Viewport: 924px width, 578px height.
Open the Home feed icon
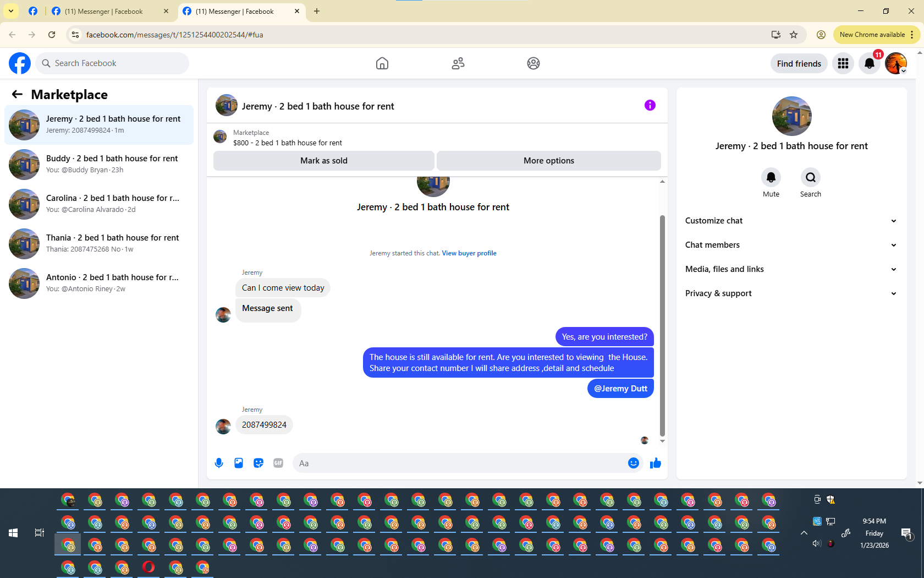pos(382,63)
